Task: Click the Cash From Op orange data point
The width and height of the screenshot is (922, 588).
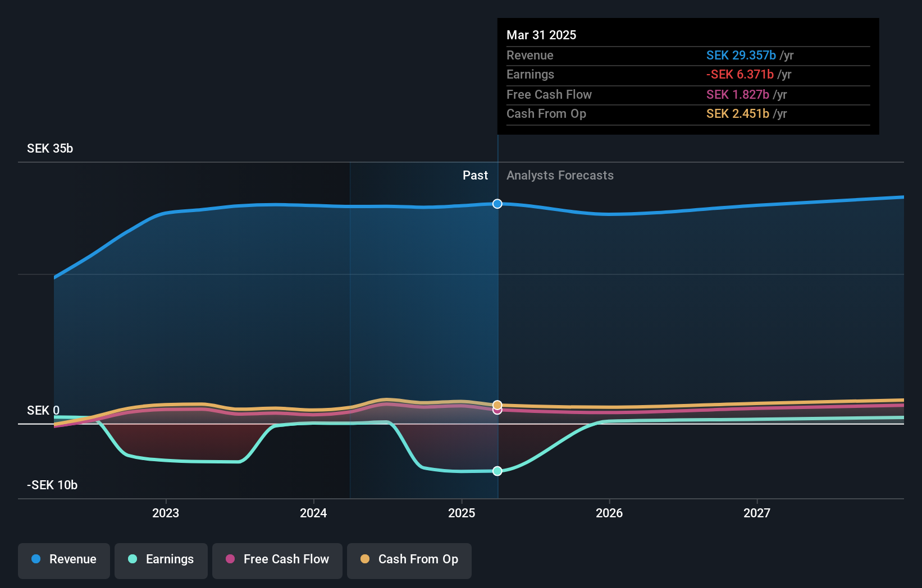Action: [x=497, y=405]
